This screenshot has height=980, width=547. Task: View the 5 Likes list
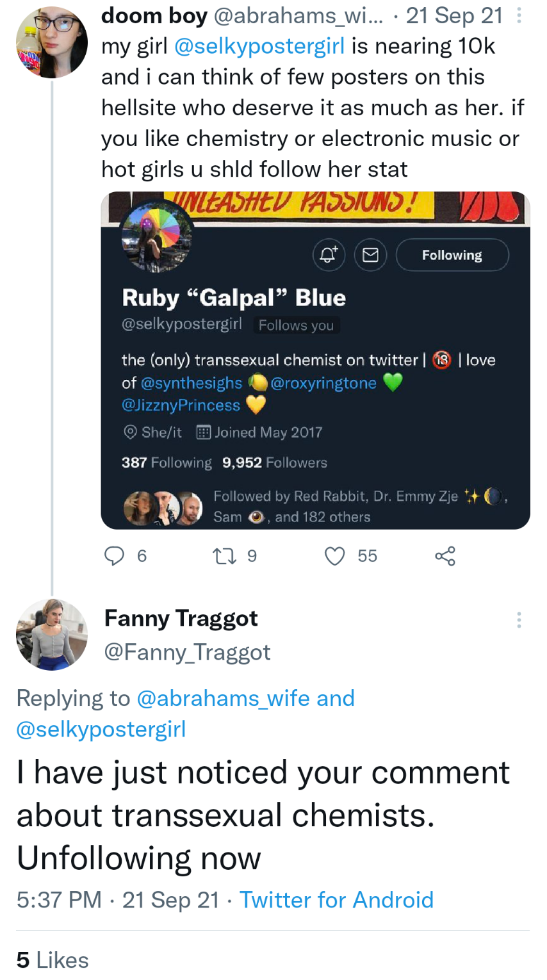pos(53,960)
